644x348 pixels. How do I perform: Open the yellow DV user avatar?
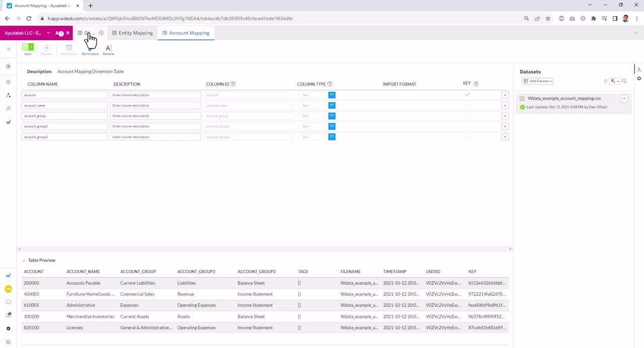coord(8,289)
